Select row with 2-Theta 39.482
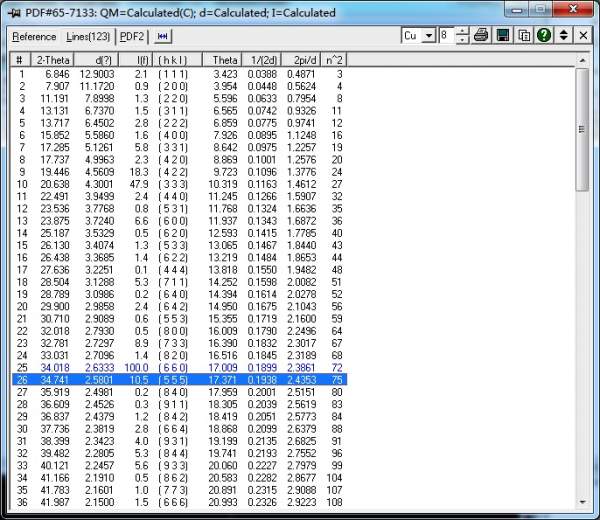600x520 pixels. pos(178,453)
